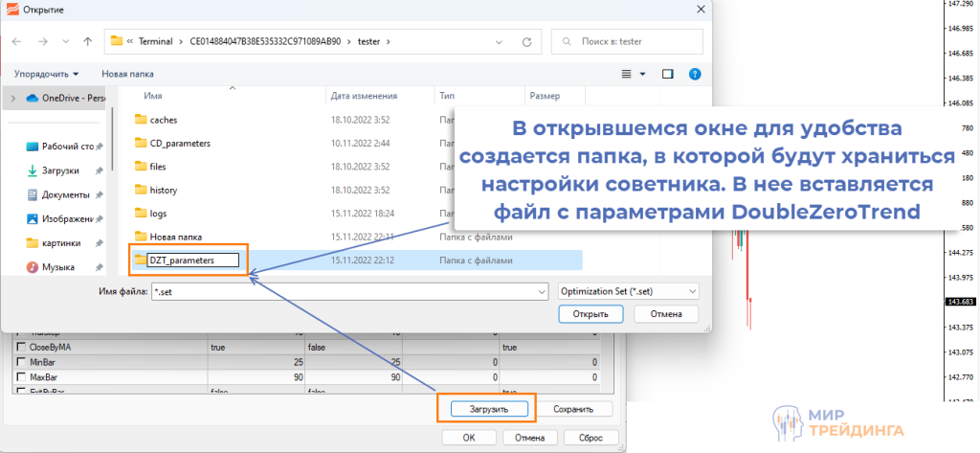This screenshot has width=980, height=453.
Task: Open recent locations chevron beside navigation arrows
Action: (x=66, y=42)
